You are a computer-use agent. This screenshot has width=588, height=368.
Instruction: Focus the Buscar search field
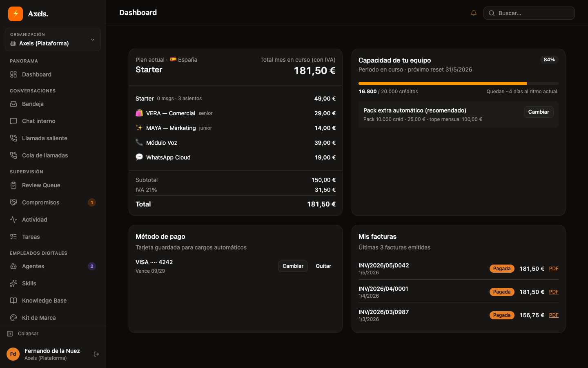(x=529, y=13)
